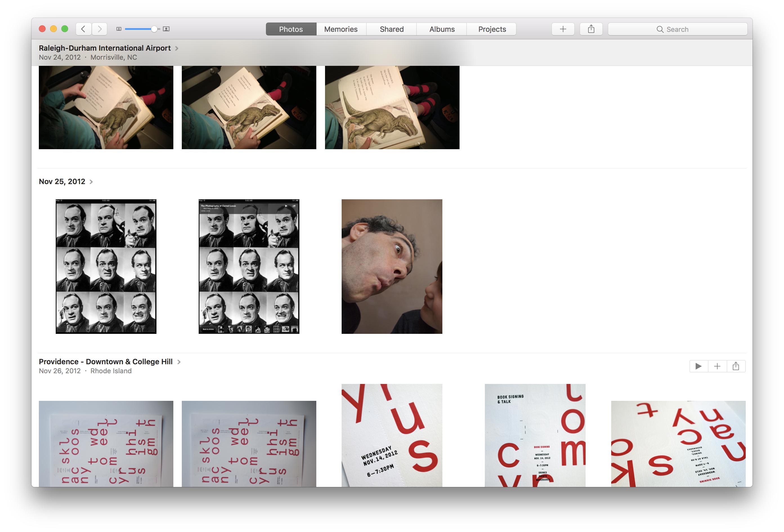This screenshot has height=532, width=784.
Task: Expand chevron next to Raleigh-Durham International Airport
Action: 176,48
